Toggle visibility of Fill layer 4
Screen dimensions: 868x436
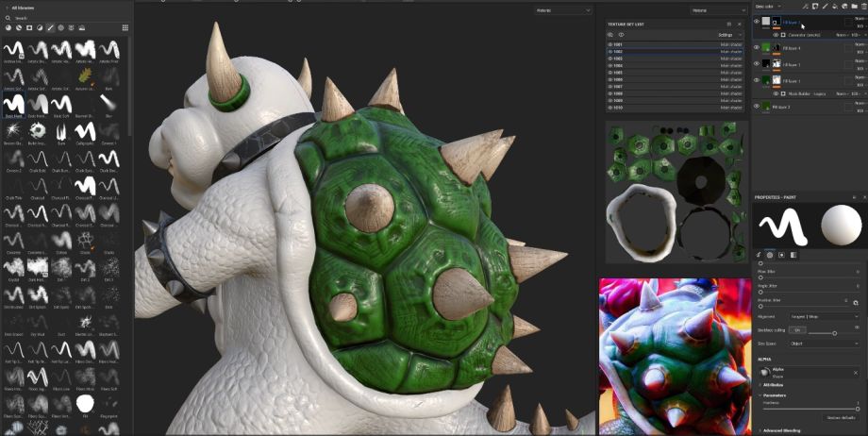coord(757,47)
